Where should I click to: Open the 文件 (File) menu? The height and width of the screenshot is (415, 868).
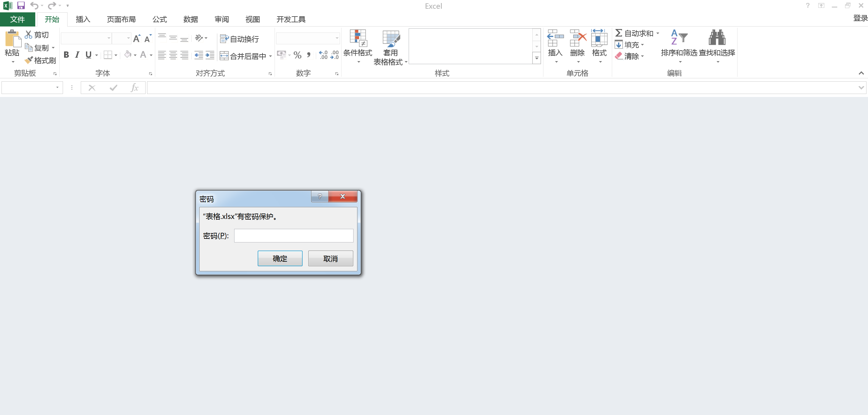pos(17,19)
